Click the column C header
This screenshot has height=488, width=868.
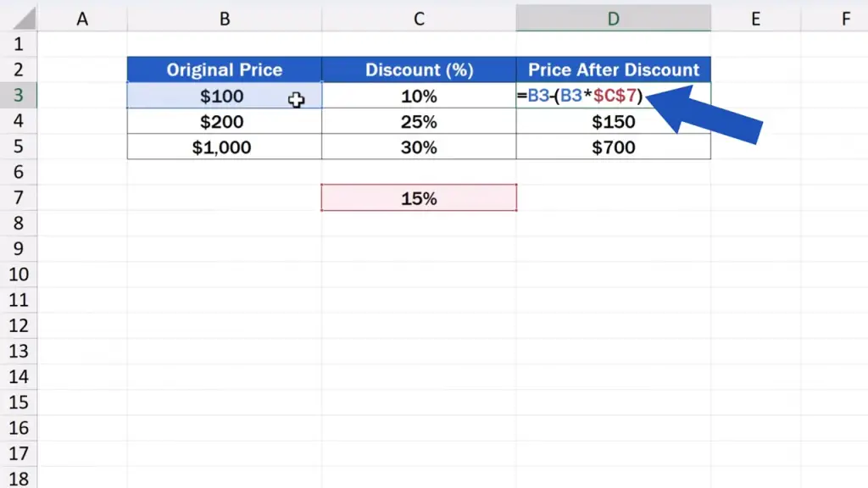[419, 19]
